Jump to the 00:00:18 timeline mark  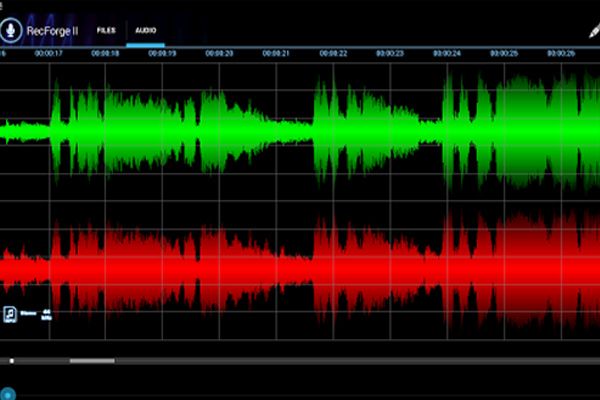pos(104,53)
